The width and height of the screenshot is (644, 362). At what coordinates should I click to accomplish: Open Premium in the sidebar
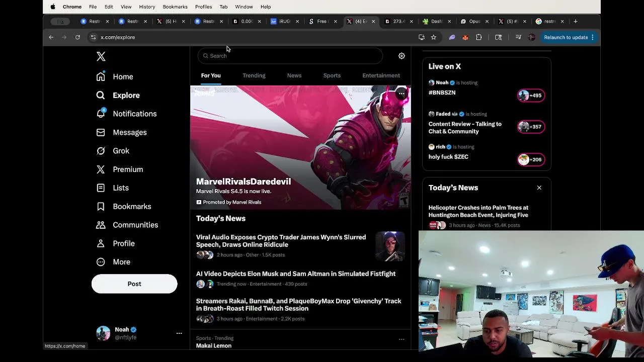point(120,169)
